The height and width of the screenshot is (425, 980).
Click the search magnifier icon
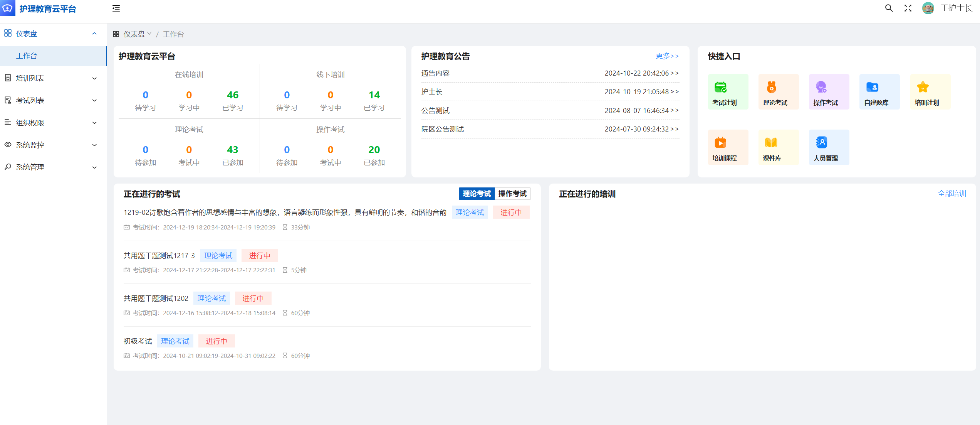[889, 8]
